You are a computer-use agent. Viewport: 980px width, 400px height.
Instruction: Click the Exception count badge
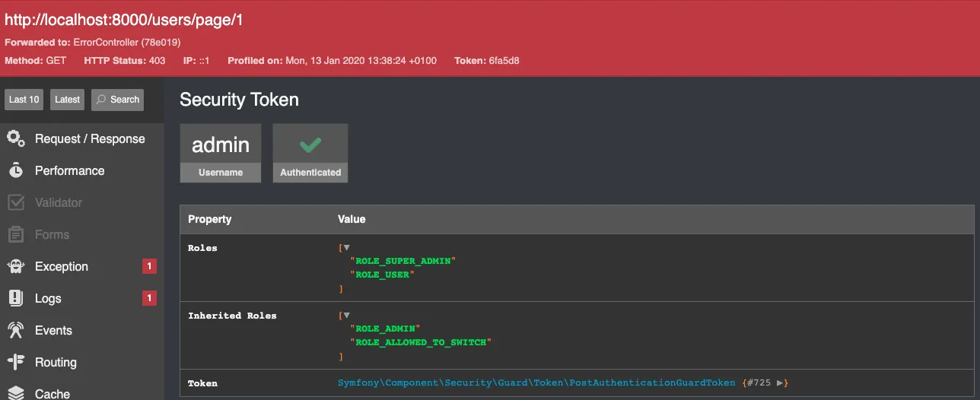click(x=150, y=267)
